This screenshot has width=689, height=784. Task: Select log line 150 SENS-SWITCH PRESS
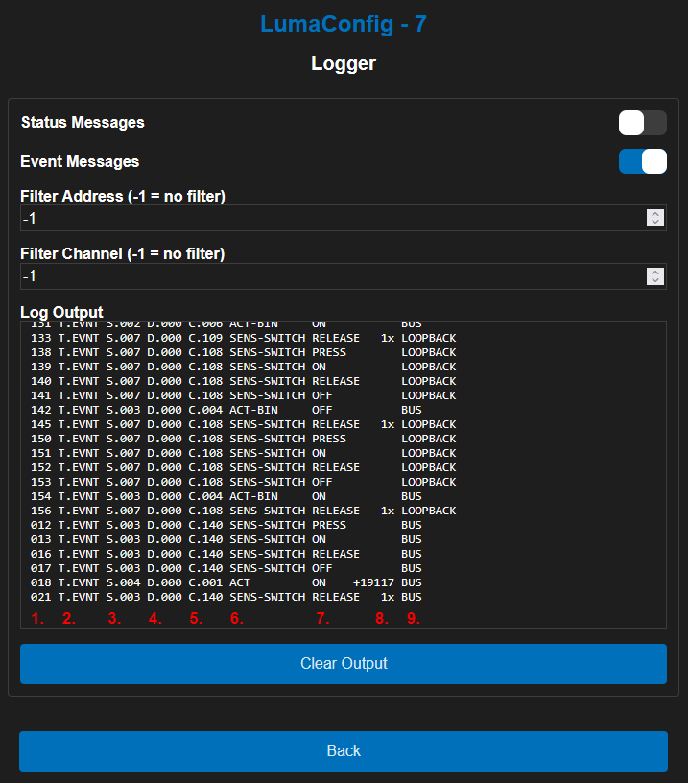point(244,439)
